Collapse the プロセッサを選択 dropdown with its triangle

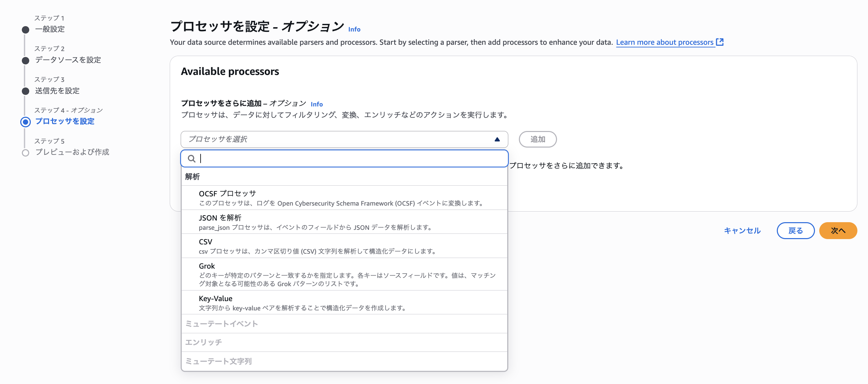coord(497,139)
